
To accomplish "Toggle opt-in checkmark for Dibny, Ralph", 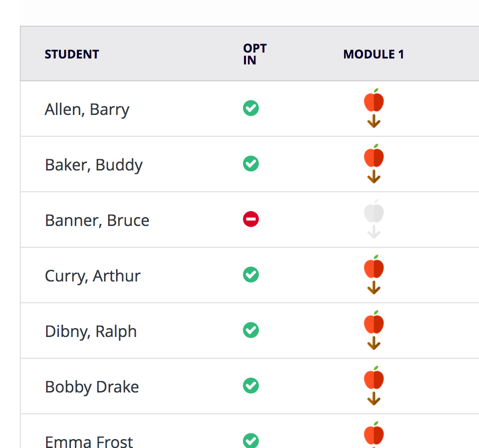I will click(x=251, y=330).
